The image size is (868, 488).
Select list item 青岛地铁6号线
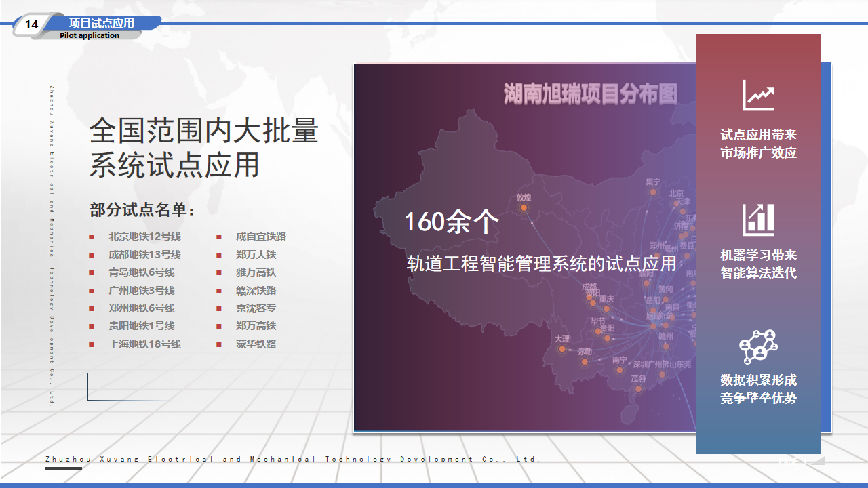click(x=142, y=272)
